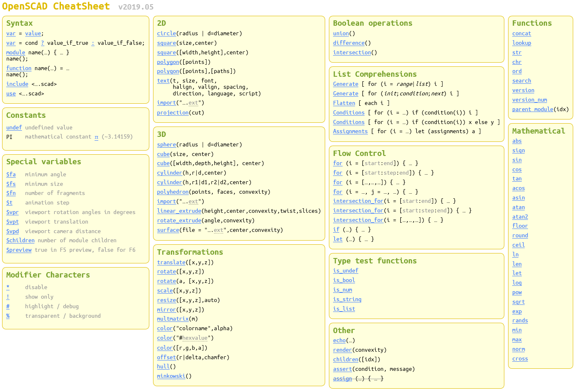
Task: Open the multmatrix link
Action: point(173,319)
